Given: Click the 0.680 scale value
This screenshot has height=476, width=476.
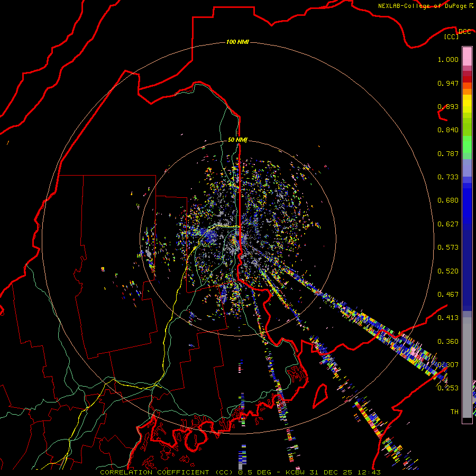Looking at the screenshot, I should coord(448,200).
